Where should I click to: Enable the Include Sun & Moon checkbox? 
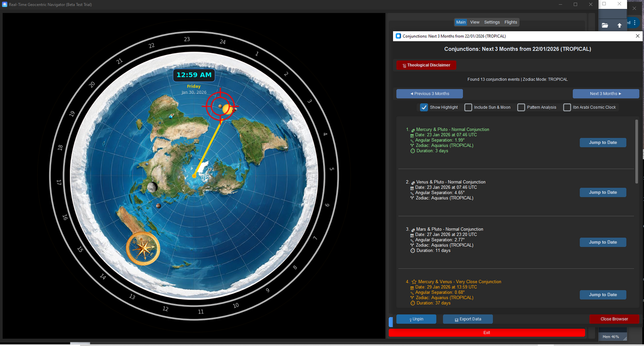coord(468,107)
